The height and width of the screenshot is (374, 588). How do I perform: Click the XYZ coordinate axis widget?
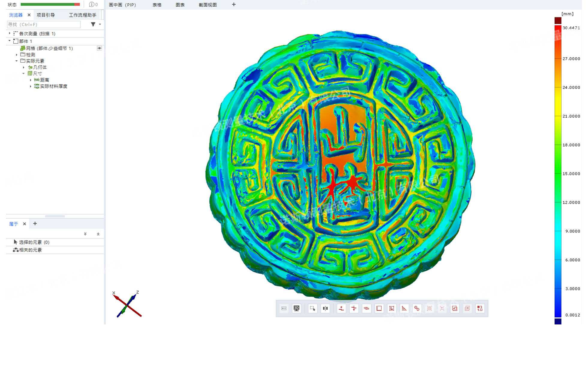(x=127, y=304)
